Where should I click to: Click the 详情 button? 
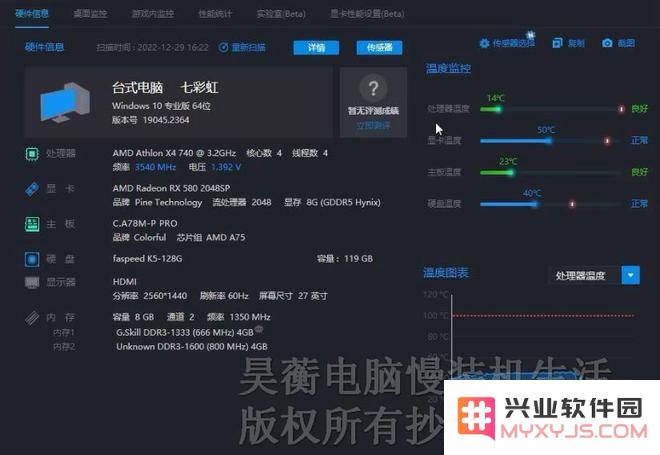[x=316, y=48]
